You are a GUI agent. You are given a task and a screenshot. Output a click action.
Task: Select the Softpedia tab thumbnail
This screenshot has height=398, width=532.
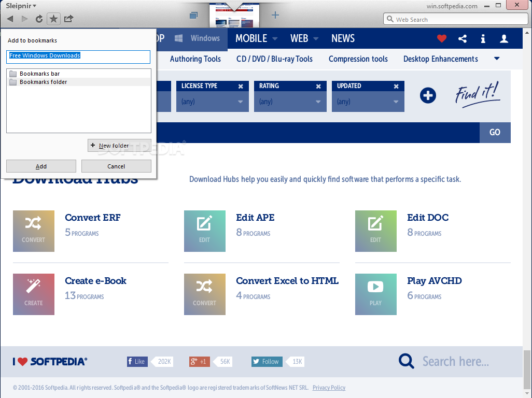coord(234,16)
